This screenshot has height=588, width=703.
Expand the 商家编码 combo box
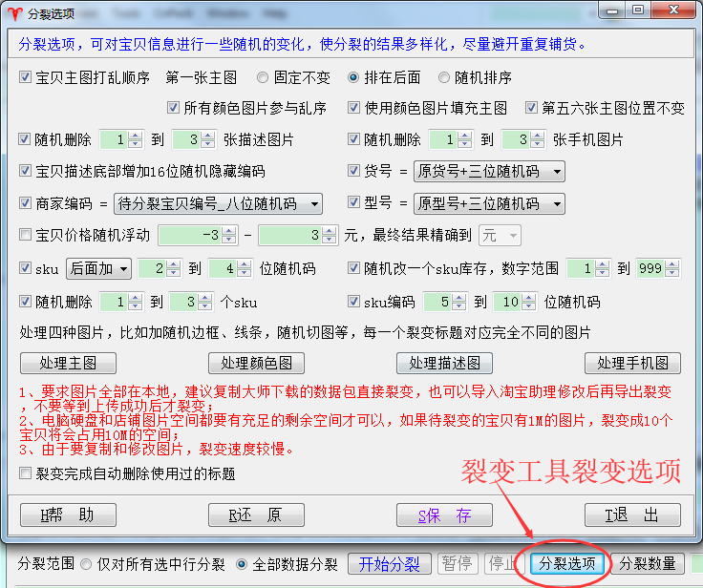coord(314,203)
